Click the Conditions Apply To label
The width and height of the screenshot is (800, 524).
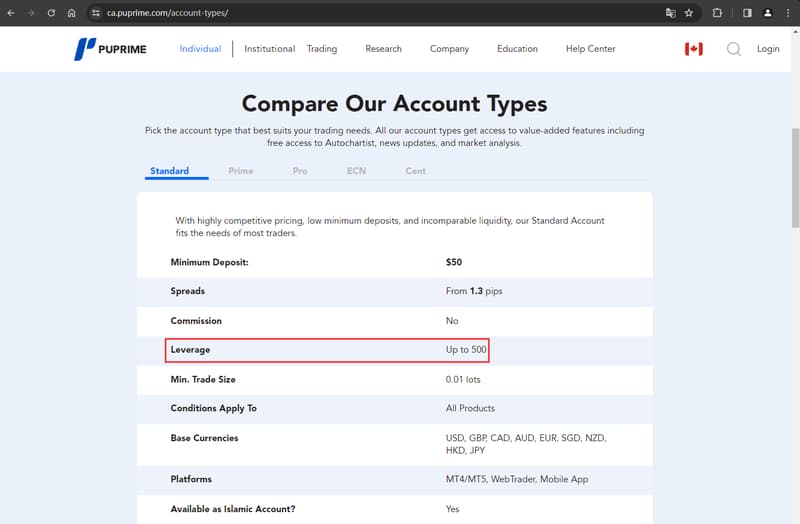pos(213,409)
